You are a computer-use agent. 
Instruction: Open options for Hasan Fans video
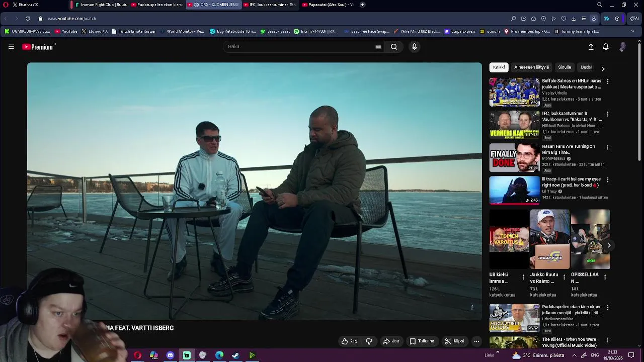tap(608, 147)
